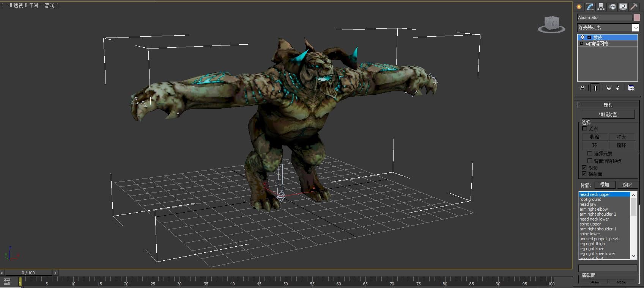The image size is (644, 288).
Task: Enable the 顶点 checkbox
Action: click(x=585, y=129)
